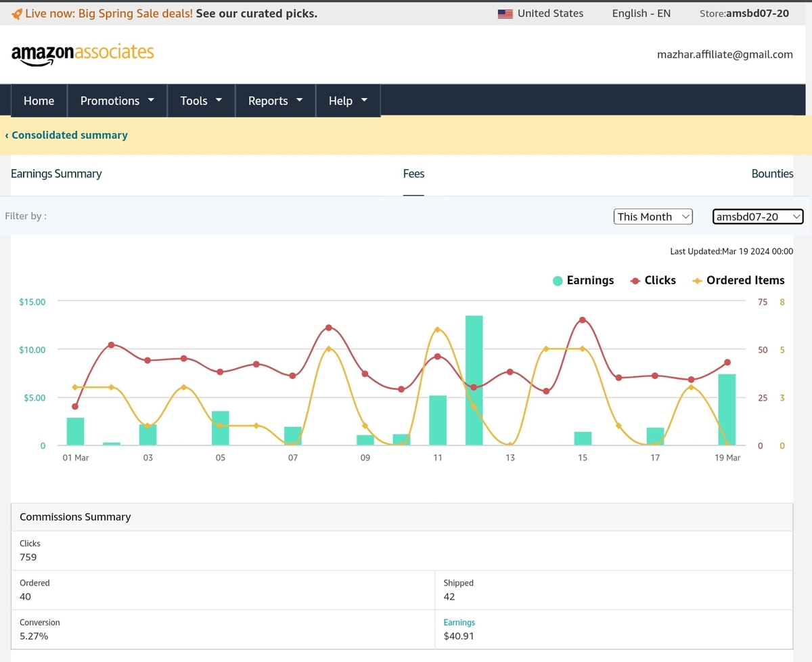The height and width of the screenshot is (662, 812).
Task: Open the Promotions dropdown menu
Action: (x=117, y=101)
